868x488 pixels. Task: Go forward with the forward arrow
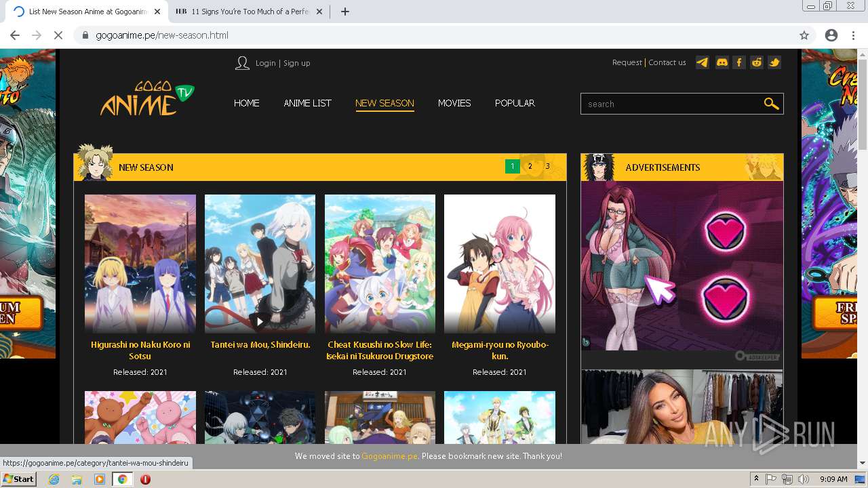coord(37,35)
